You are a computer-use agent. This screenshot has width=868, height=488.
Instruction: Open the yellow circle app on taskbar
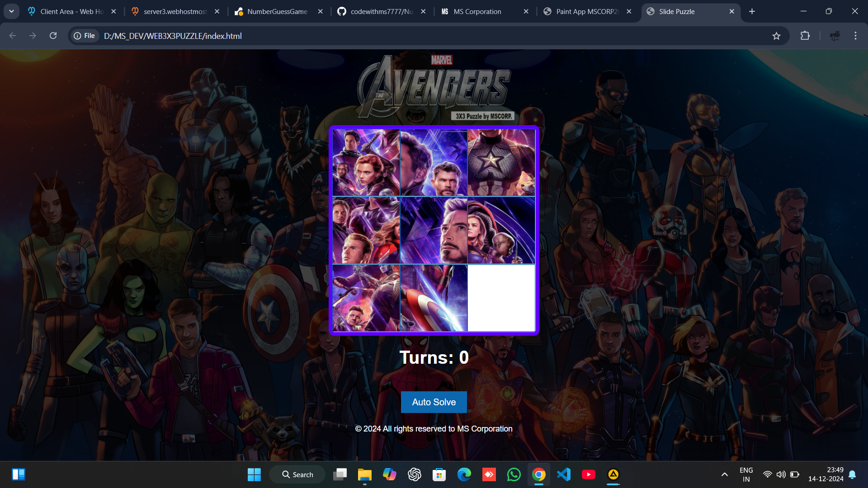613,474
